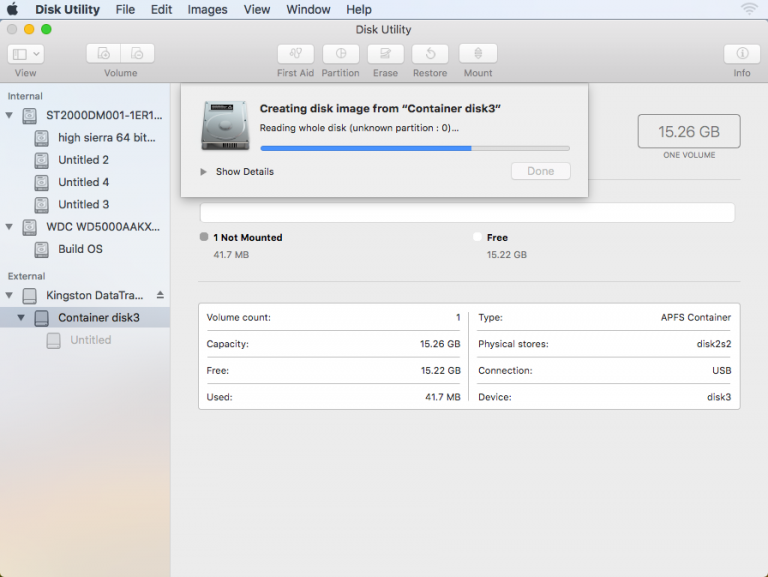Open the View sidebar options button

click(26, 54)
